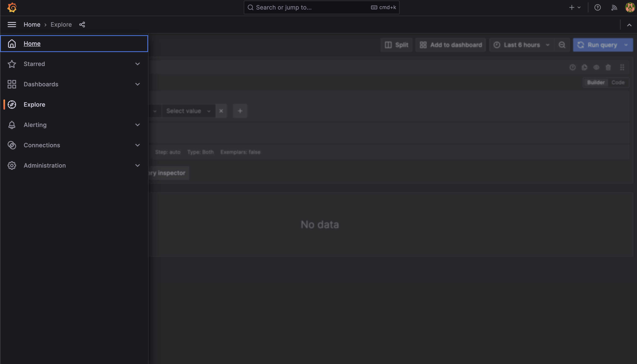The height and width of the screenshot is (364, 637).
Task: Click the Grafana logo in top-left corner
Action: (x=12, y=7)
